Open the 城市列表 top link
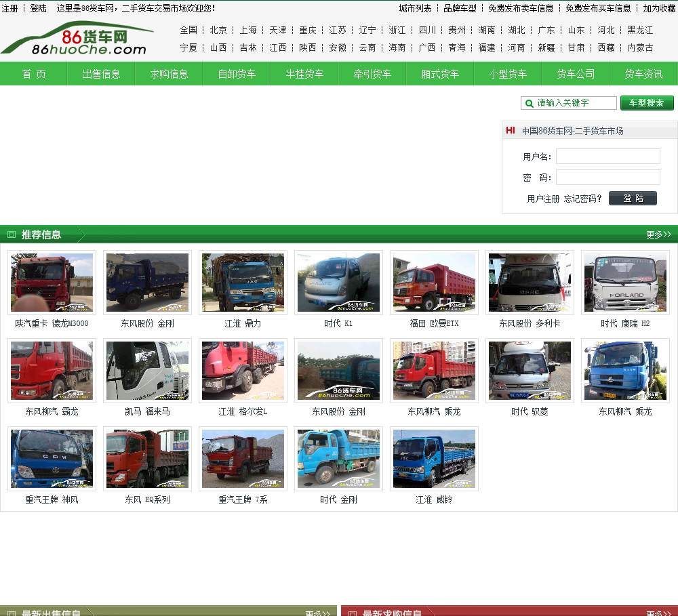 click(x=415, y=8)
